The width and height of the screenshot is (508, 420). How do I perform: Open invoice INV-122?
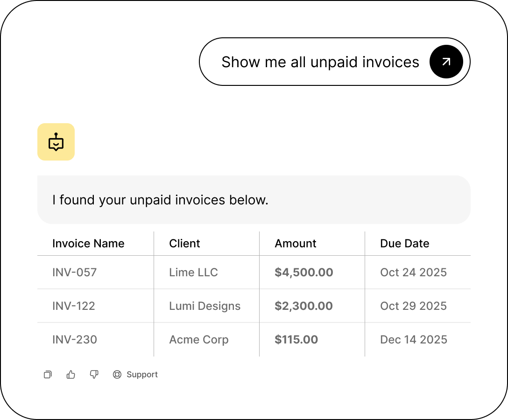[74, 306]
